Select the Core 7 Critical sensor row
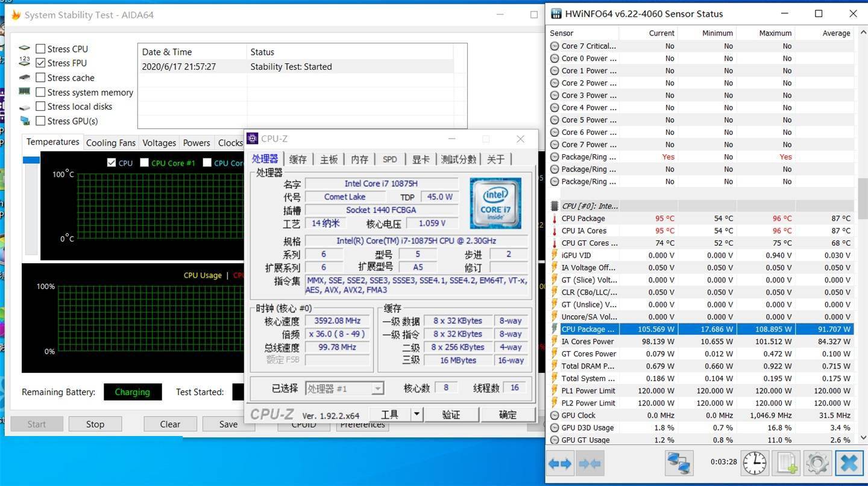This screenshot has width=868, height=486. click(700, 46)
